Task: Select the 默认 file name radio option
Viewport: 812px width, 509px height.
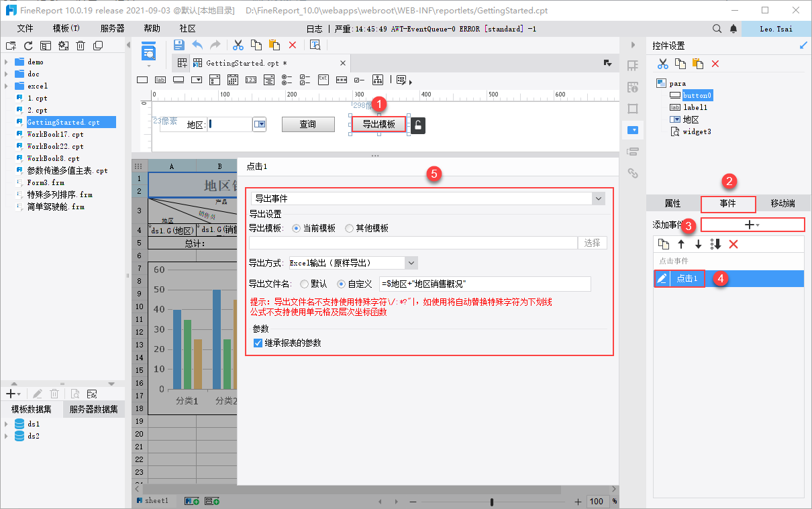Action: coord(305,284)
